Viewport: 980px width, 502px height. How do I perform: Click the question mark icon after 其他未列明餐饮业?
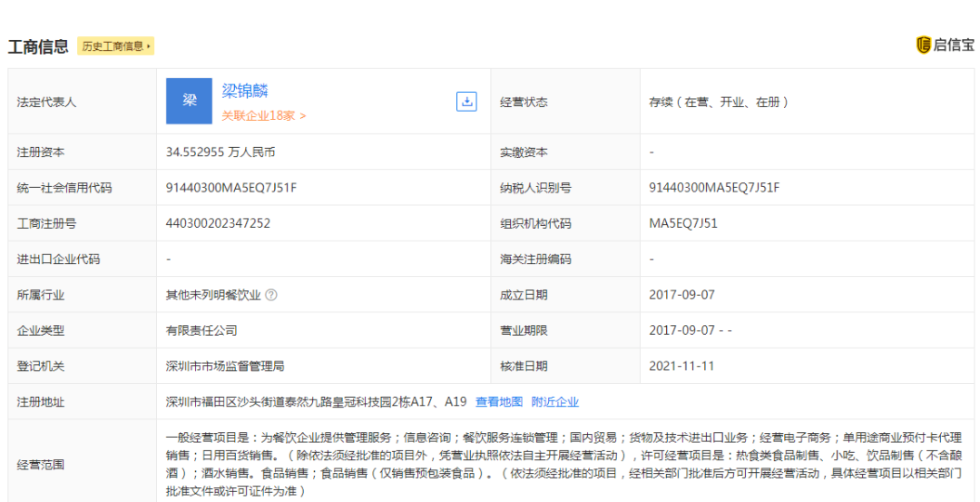click(x=271, y=295)
